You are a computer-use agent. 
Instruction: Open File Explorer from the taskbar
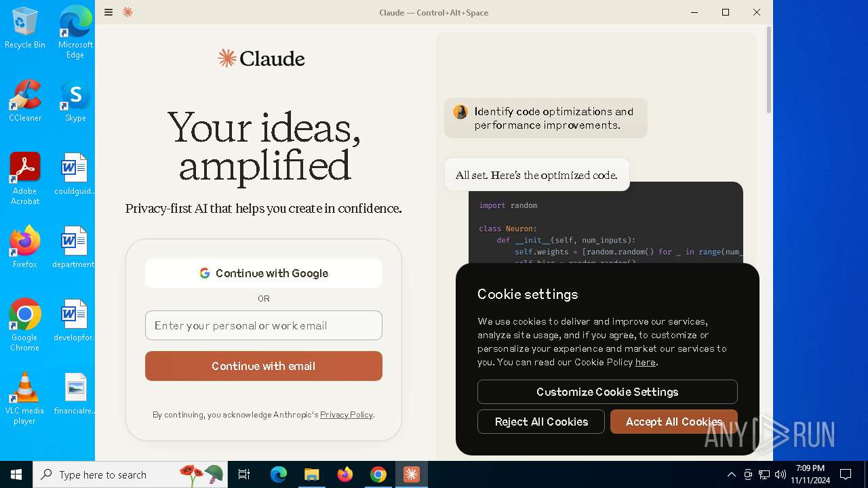tap(311, 474)
